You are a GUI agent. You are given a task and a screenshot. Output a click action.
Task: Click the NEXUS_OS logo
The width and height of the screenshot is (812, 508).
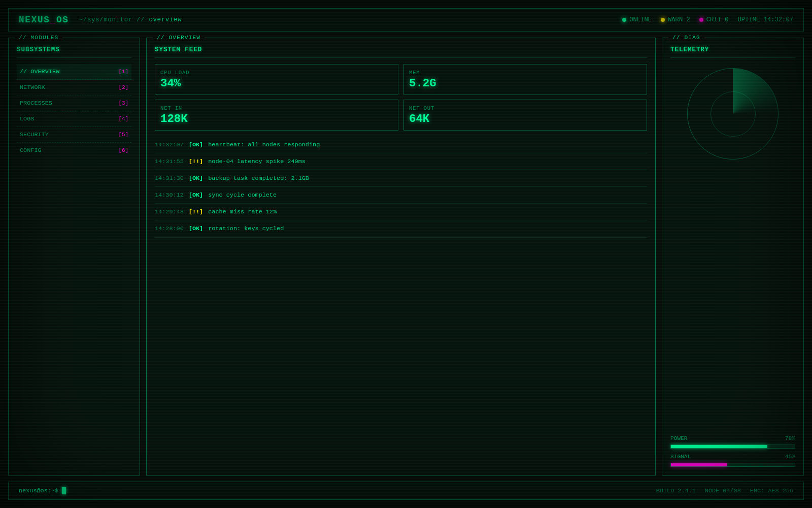[44, 20]
